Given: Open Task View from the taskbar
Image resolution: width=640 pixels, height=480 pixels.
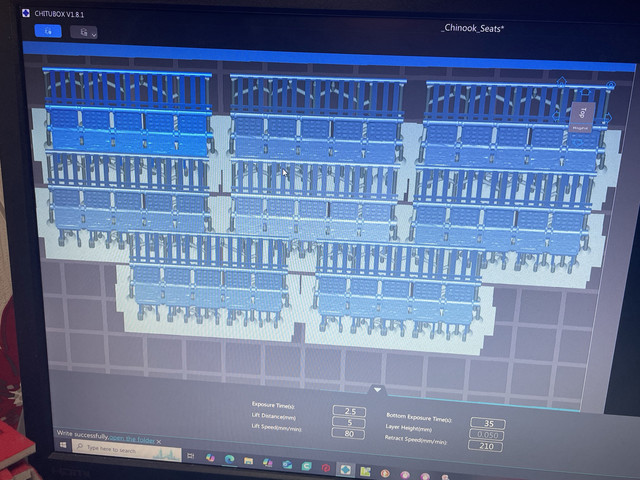Looking at the screenshot, I should pyautogui.click(x=191, y=456).
